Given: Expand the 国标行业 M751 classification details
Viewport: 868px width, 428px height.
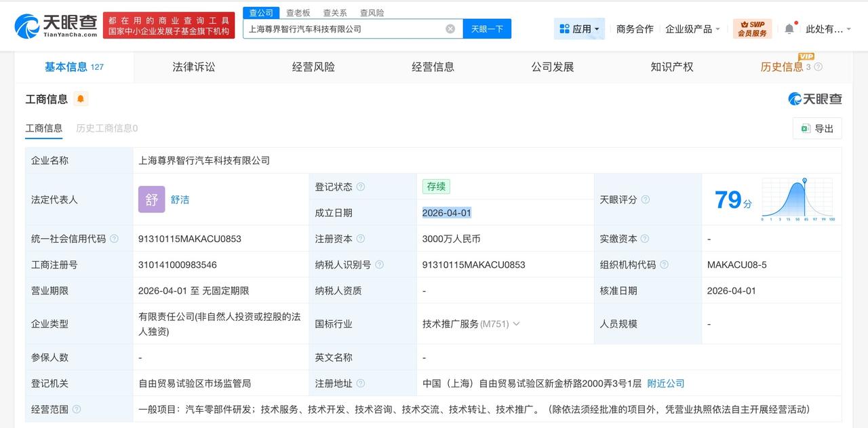Looking at the screenshot, I should [x=516, y=324].
